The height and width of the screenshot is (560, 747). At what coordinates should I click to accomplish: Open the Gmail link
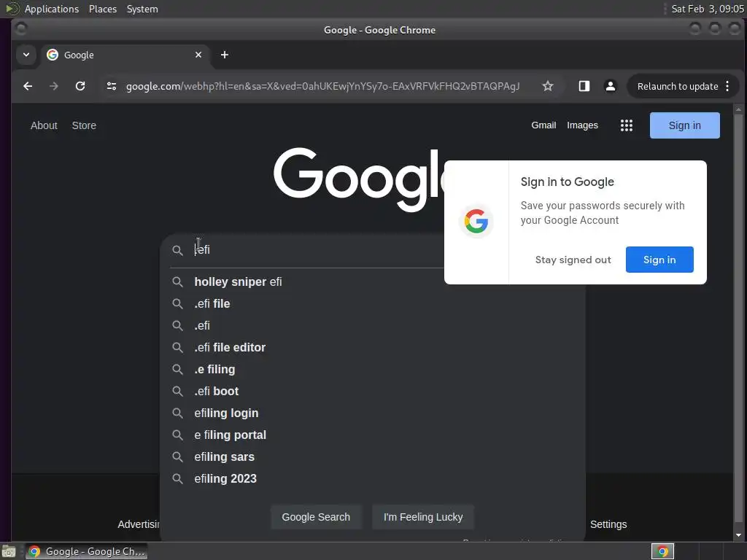pos(543,125)
